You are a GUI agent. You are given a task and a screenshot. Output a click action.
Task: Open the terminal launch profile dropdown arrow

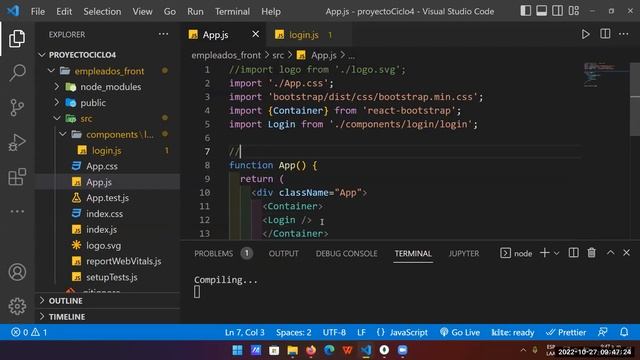[x=556, y=253]
